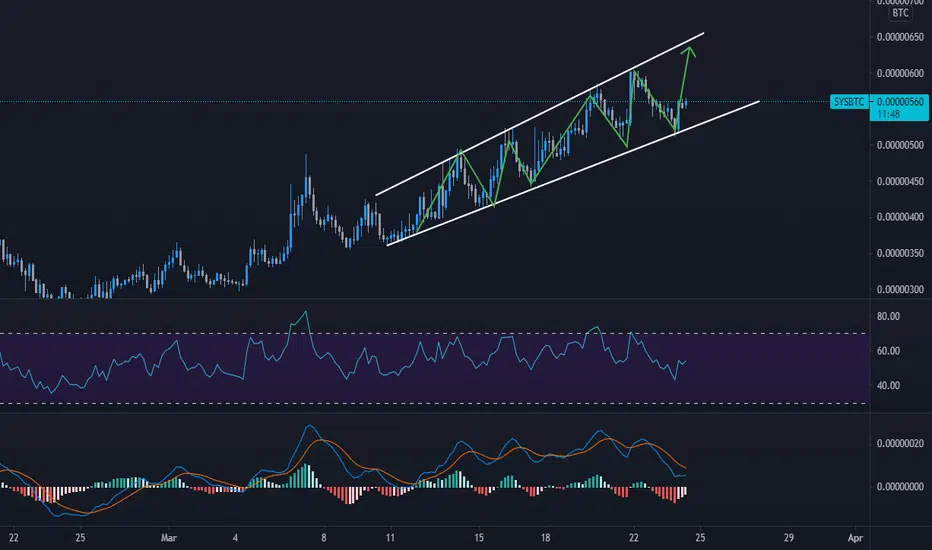The height and width of the screenshot is (550, 932).
Task: Click the MACD 0.00000000 scale label
Action: (x=900, y=486)
